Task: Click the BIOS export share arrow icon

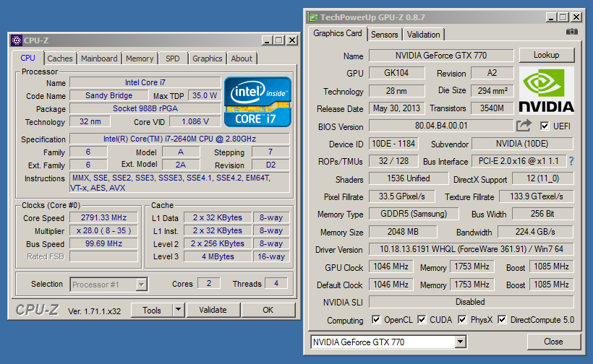Action: 524,126
